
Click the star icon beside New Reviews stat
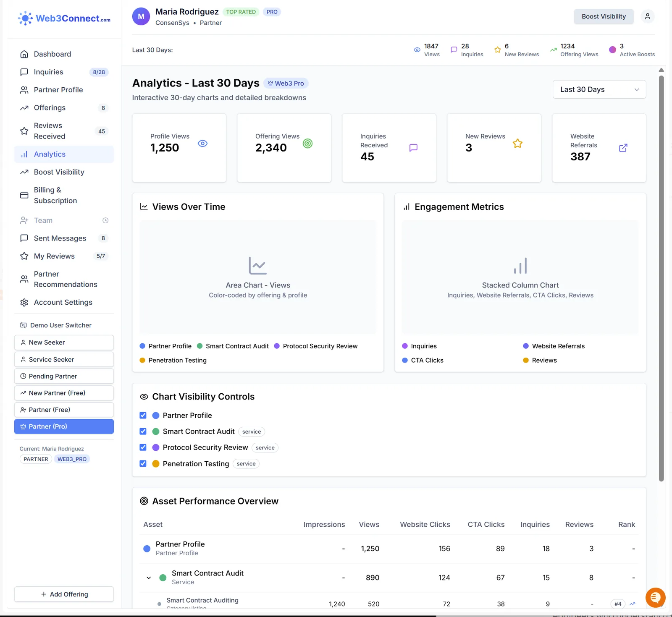[497, 50]
